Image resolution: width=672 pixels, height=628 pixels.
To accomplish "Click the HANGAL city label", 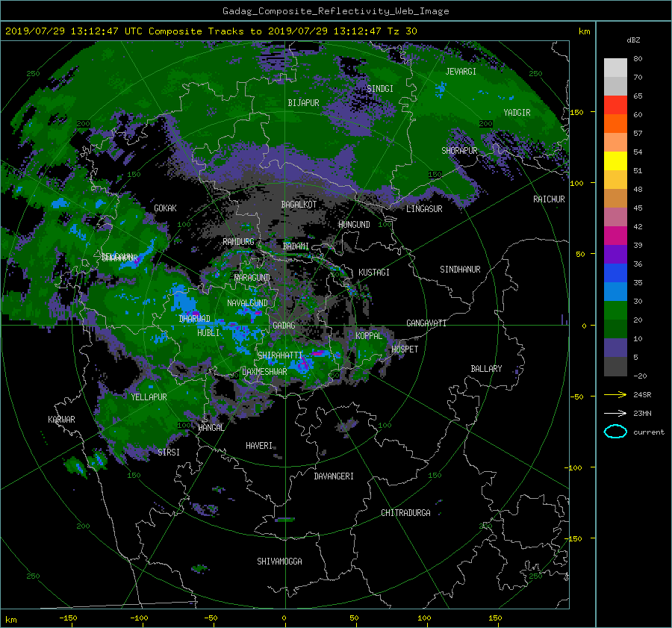I will (211, 428).
